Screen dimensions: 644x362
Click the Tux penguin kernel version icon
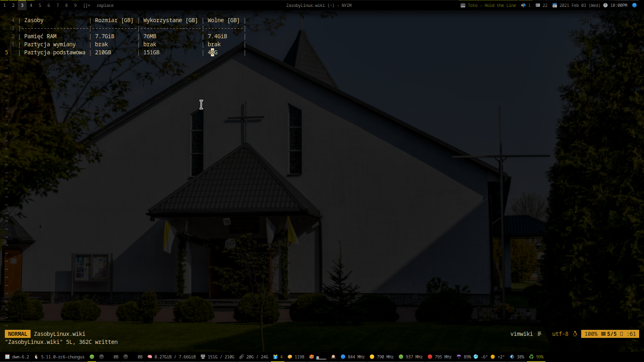coord(36,357)
